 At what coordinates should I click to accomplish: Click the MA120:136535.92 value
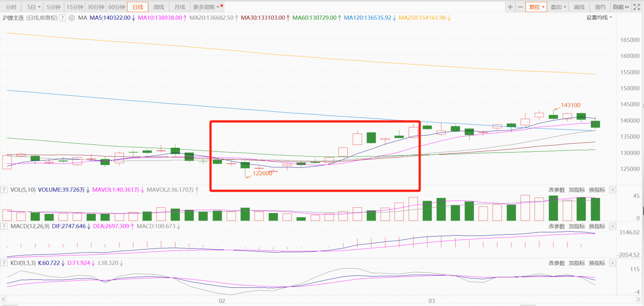[367, 18]
